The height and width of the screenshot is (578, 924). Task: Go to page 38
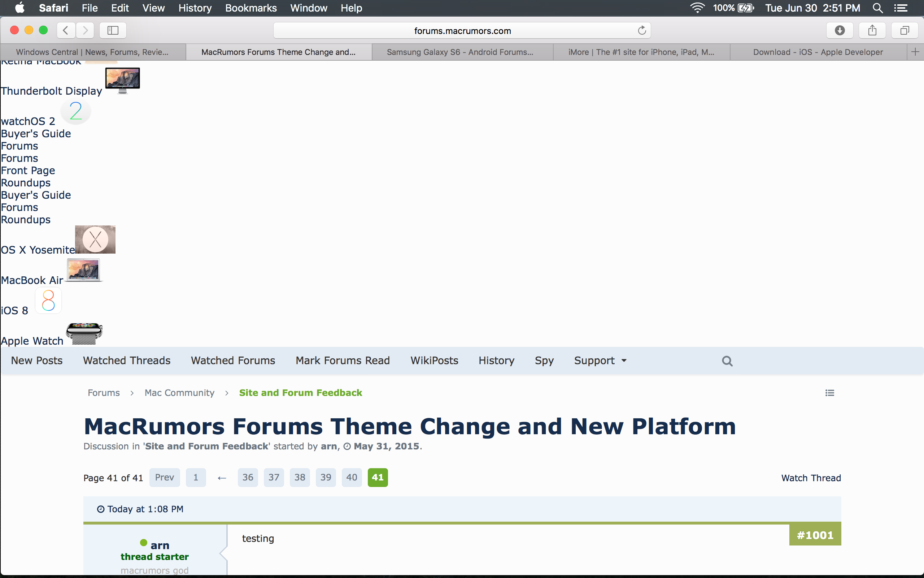point(300,478)
